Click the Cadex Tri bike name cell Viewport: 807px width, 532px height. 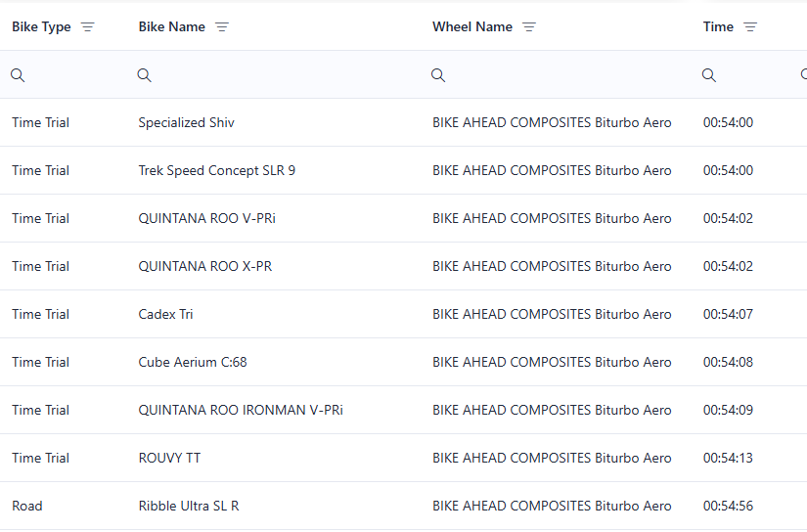pyautogui.click(x=165, y=315)
